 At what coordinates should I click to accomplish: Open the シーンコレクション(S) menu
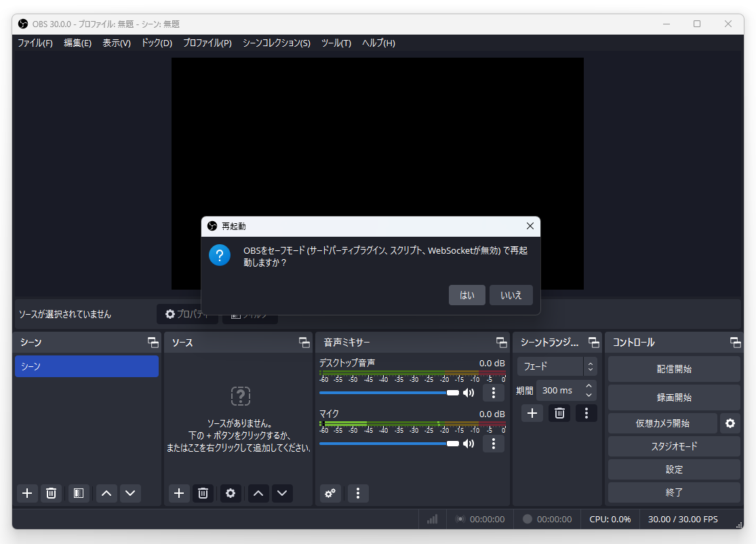[x=276, y=43]
